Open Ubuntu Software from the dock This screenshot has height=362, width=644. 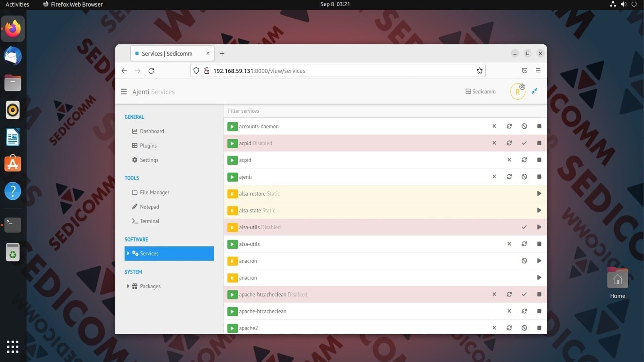13,164
